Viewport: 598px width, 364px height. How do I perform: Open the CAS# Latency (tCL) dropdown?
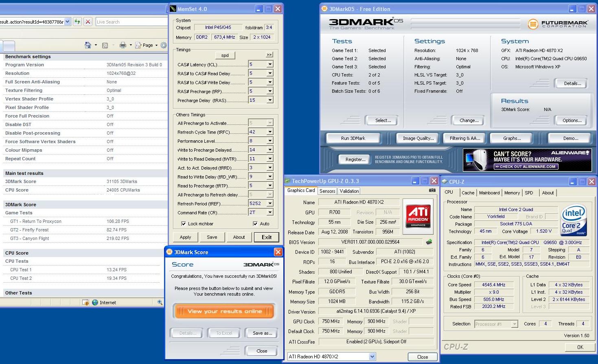(x=269, y=64)
